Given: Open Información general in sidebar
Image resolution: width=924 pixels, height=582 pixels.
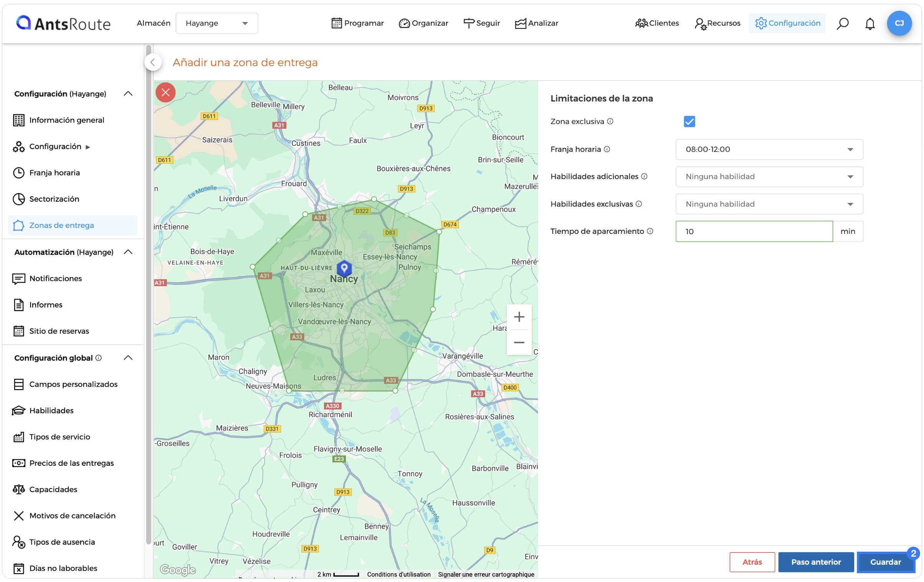Looking at the screenshot, I should [x=72, y=120].
